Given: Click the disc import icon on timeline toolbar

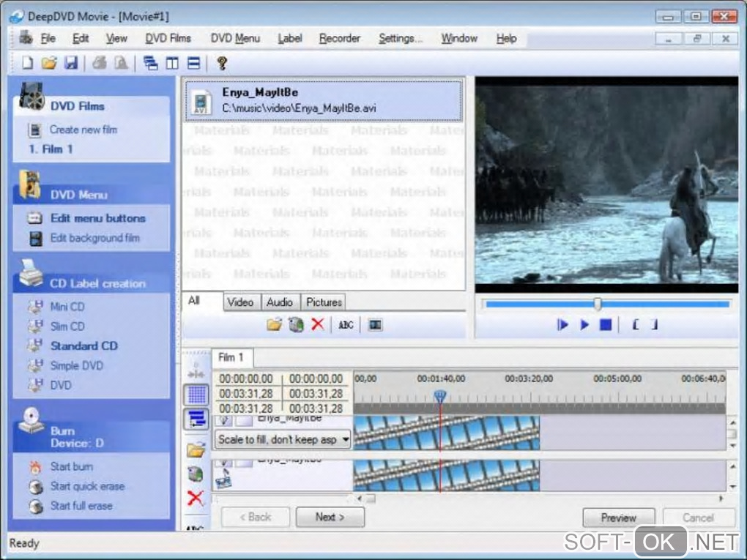Looking at the screenshot, I should (x=196, y=474).
